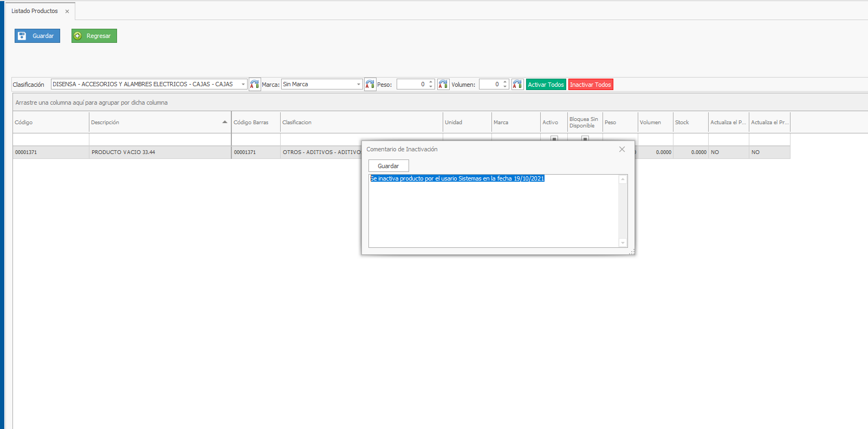Open the Marca dropdown showing Sin Marca

coord(358,85)
